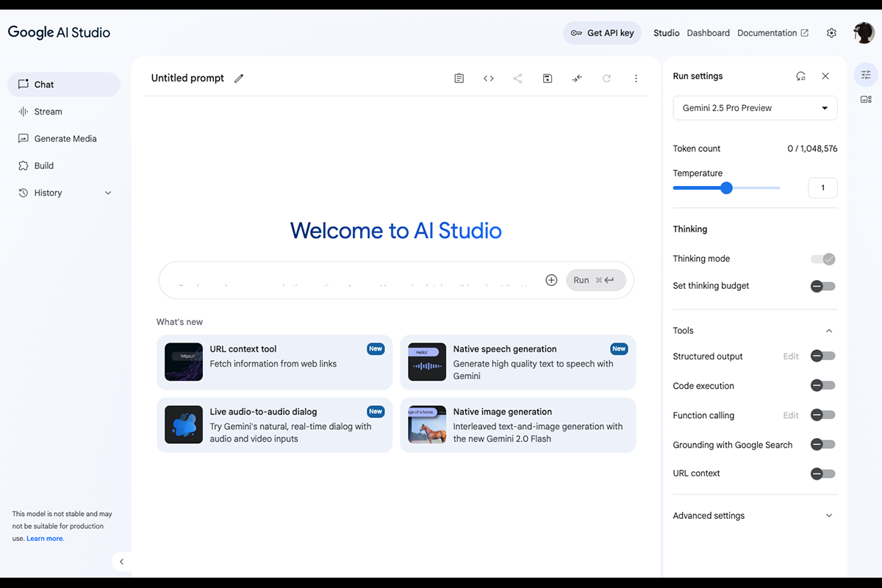Open the three-dot more options menu
This screenshot has height=588, width=882.
[637, 79]
